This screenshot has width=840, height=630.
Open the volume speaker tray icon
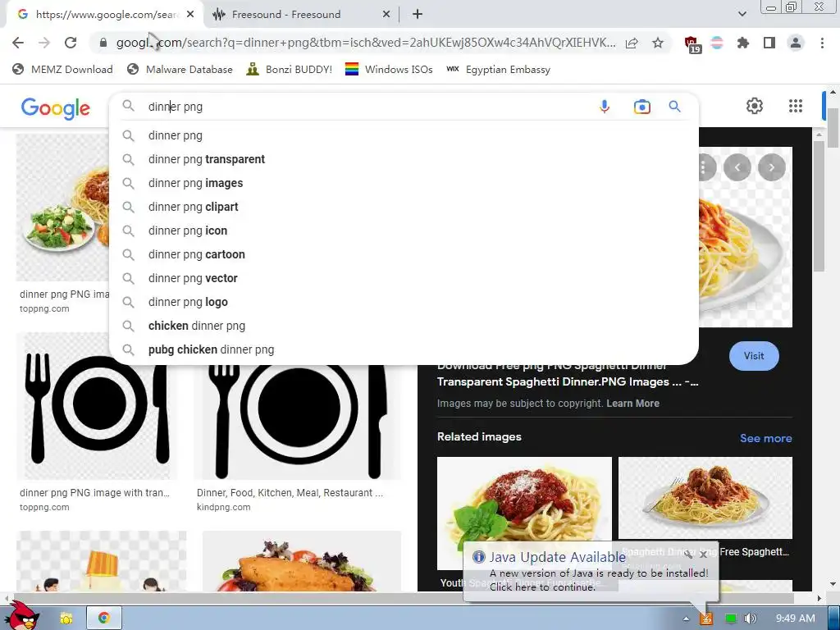coord(750,619)
